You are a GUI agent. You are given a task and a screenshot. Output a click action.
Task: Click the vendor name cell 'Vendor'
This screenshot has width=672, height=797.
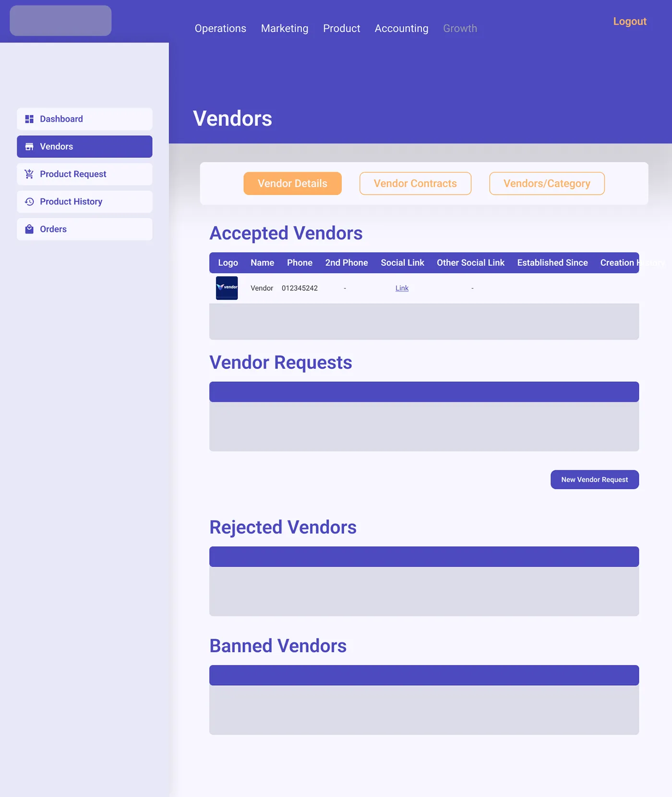(262, 288)
